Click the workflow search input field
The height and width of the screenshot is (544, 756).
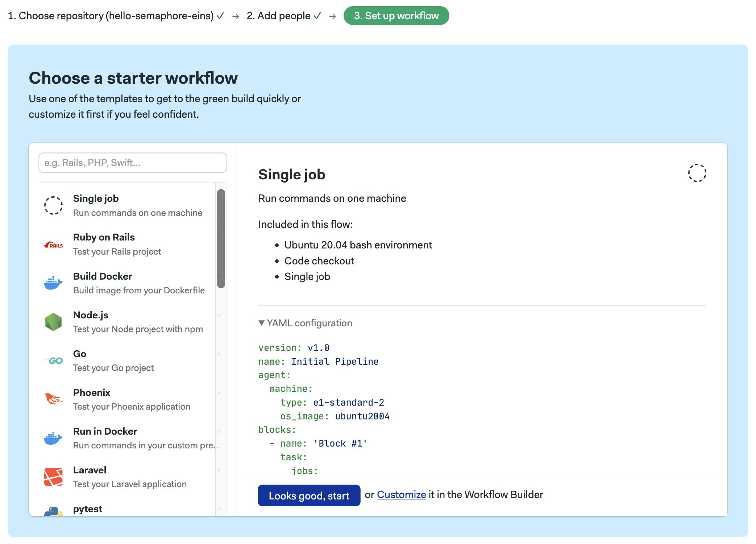(132, 163)
